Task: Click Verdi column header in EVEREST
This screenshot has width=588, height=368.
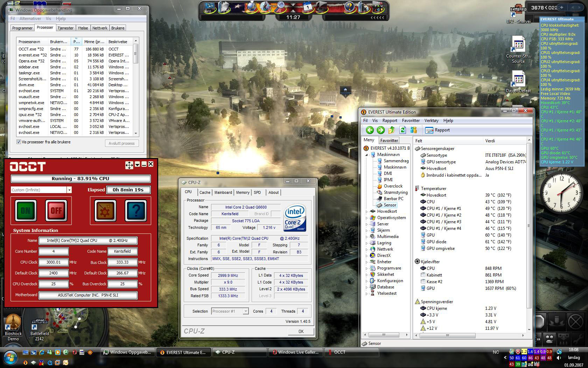Action: coord(504,141)
